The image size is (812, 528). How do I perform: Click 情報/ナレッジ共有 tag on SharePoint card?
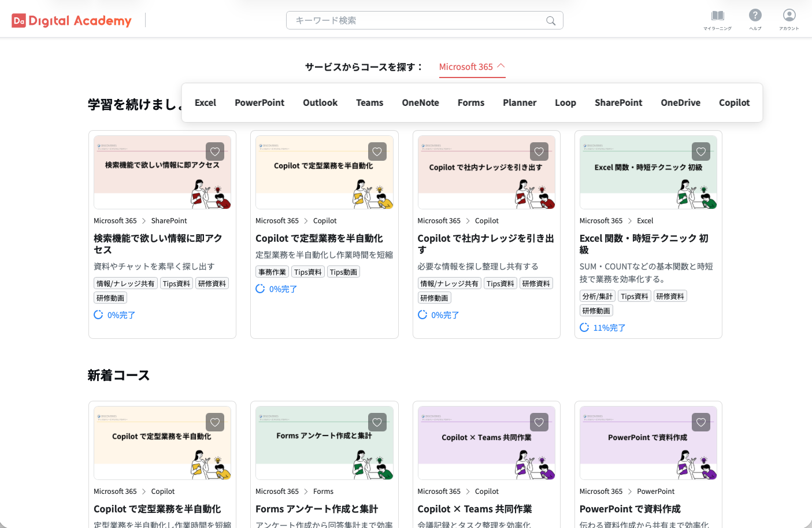click(x=125, y=283)
